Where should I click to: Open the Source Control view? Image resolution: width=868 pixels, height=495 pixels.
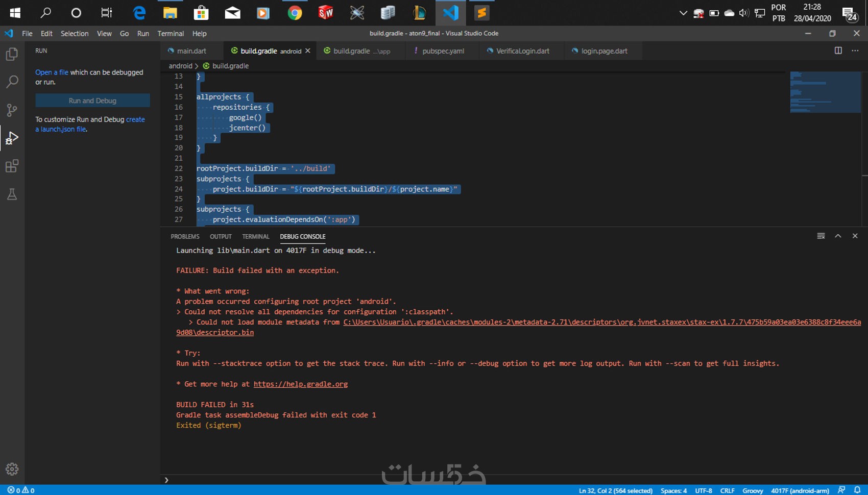pos(12,110)
